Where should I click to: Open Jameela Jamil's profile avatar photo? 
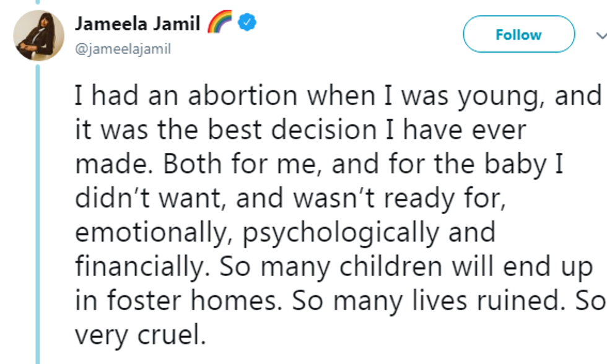(x=38, y=35)
